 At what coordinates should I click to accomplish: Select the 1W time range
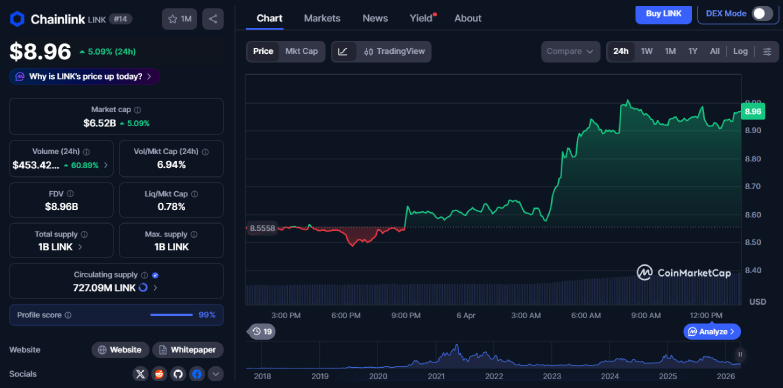click(x=647, y=51)
